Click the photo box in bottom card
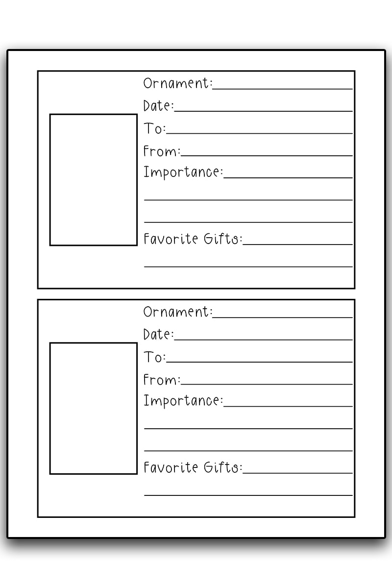 93,408
